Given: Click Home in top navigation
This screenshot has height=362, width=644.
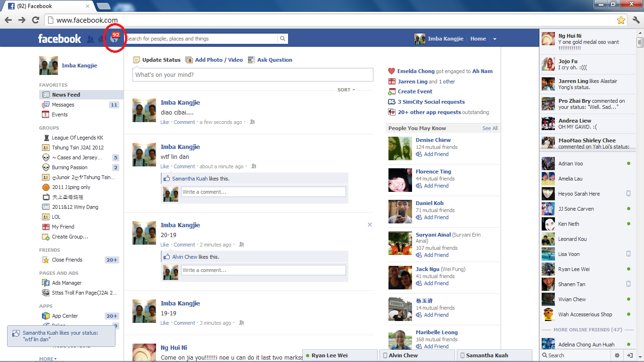Looking at the screenshot, I should pyautogui.click(x=478, y=39).
